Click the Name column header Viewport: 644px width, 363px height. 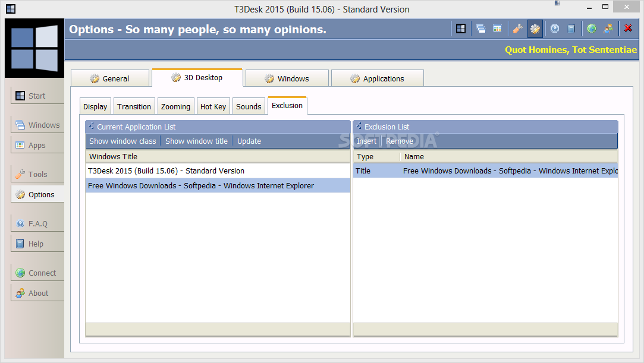tap(509, 157)
